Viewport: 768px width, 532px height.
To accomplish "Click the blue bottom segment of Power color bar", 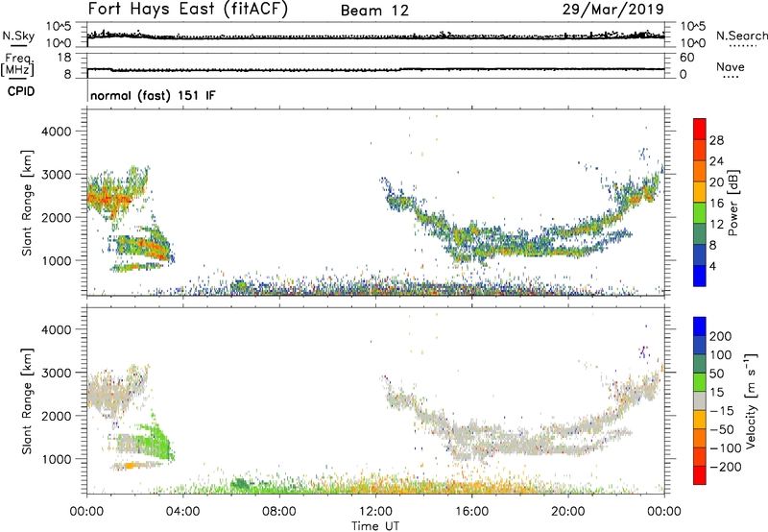I will [x=700, y=276].
